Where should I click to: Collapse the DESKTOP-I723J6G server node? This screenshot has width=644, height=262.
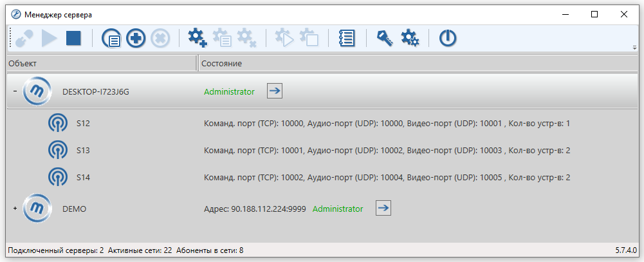(x=15, y=91)
